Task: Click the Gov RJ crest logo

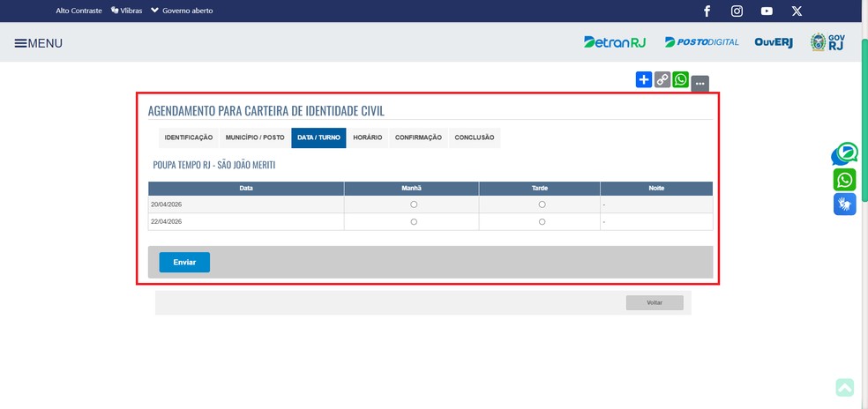Action: pyautogui.click(x=827, y=42)
